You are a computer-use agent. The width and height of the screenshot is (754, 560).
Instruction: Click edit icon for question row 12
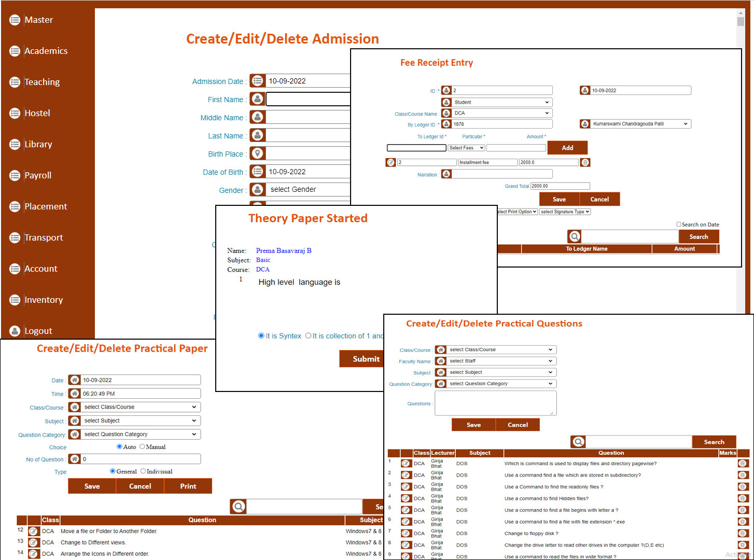33,531
